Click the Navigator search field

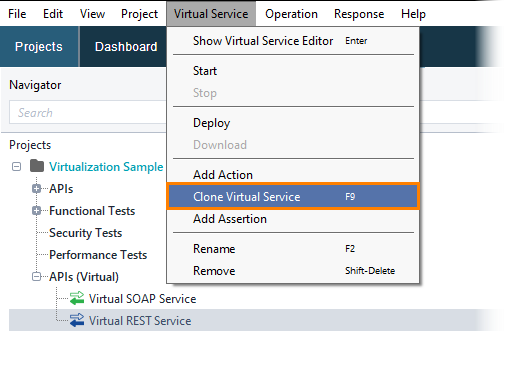click(88, 112)
